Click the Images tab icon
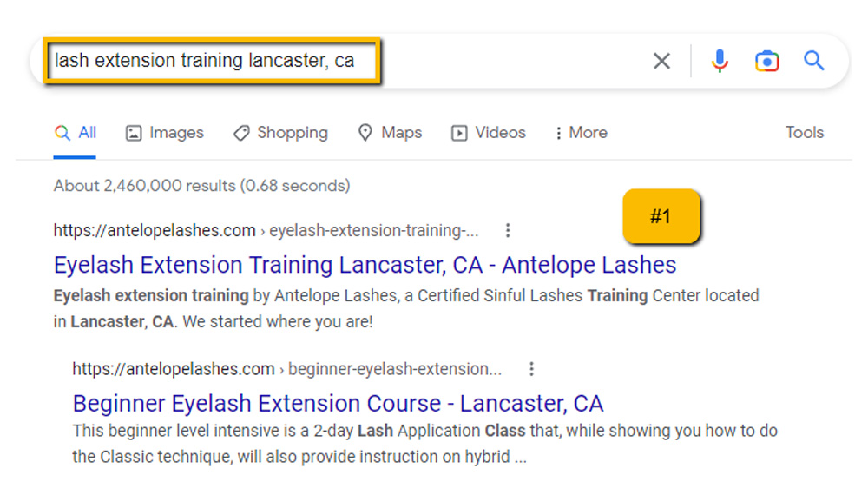This screenshot has height=488, width=868. 134,133
